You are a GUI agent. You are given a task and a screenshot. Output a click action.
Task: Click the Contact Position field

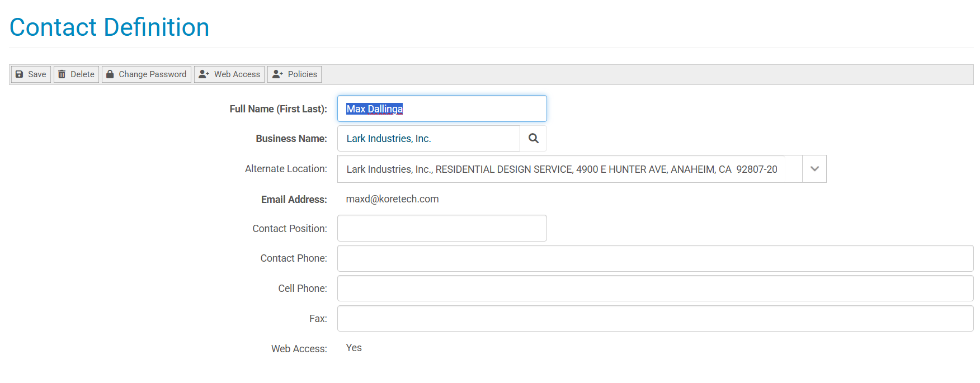[442, 228]
